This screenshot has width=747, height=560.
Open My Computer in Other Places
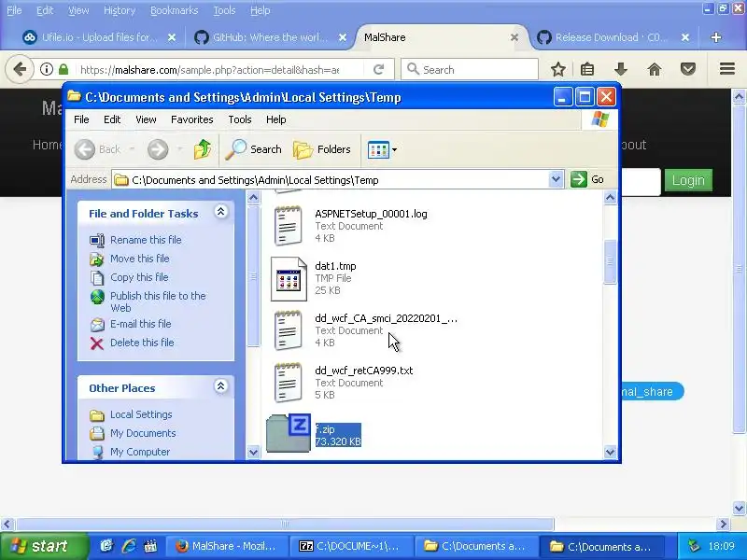[x=140, y=452]
